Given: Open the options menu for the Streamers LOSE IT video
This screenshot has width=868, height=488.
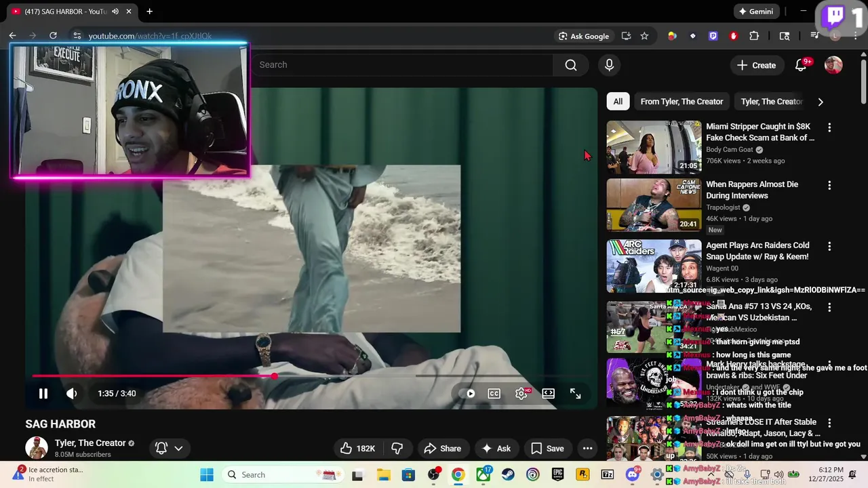Looking at the screenshot, I should pos(829,423).
